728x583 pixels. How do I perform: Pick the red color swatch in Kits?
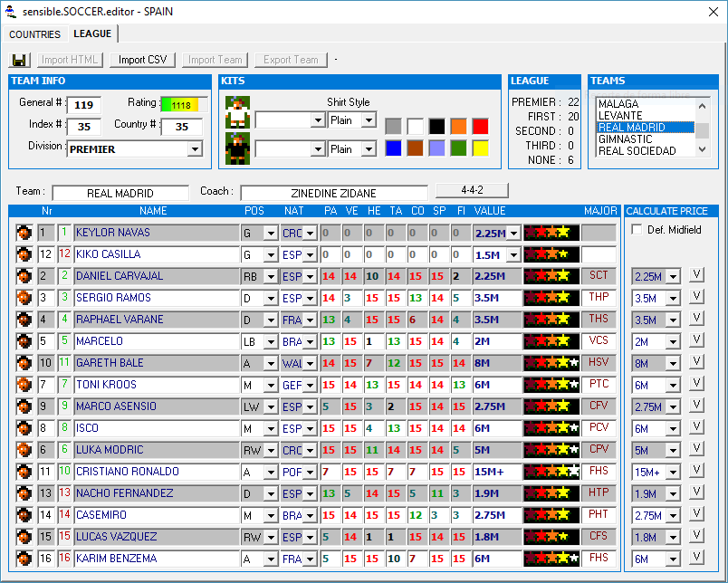[480, 126]
